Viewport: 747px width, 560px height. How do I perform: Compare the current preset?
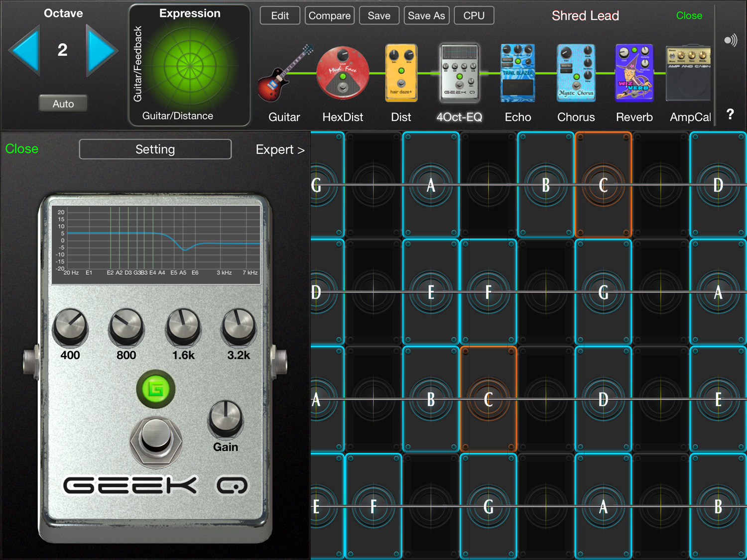(x=329, y=15)
